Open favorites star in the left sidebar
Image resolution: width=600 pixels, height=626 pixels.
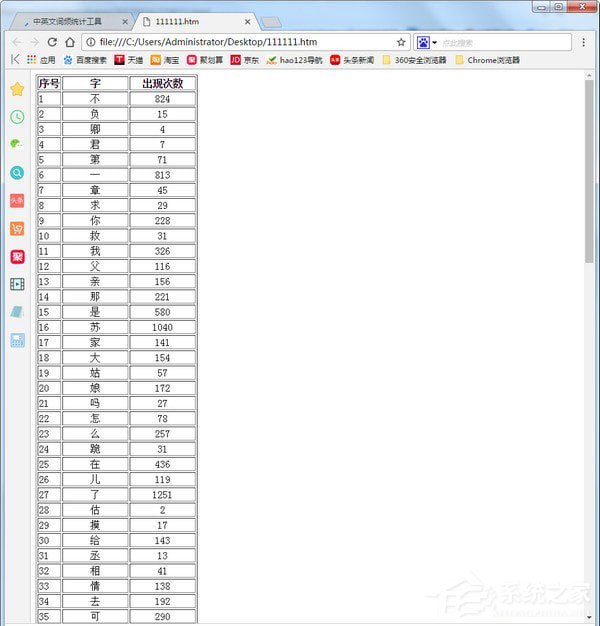point(17,89)
